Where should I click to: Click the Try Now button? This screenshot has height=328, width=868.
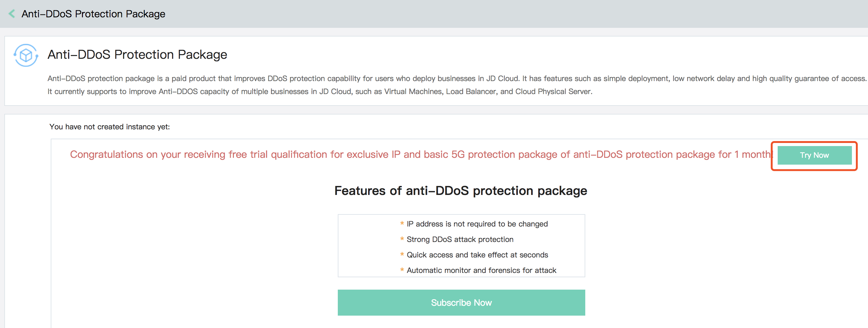[814, 155]
